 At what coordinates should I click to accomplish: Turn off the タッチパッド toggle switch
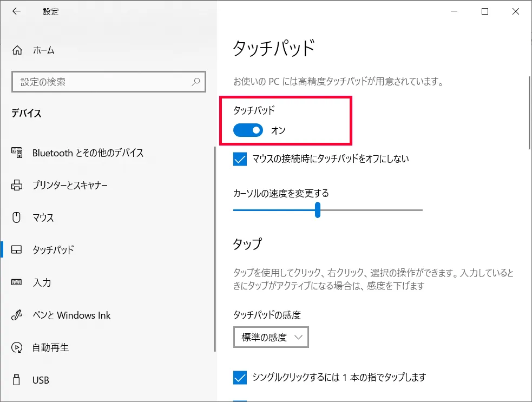248,130
